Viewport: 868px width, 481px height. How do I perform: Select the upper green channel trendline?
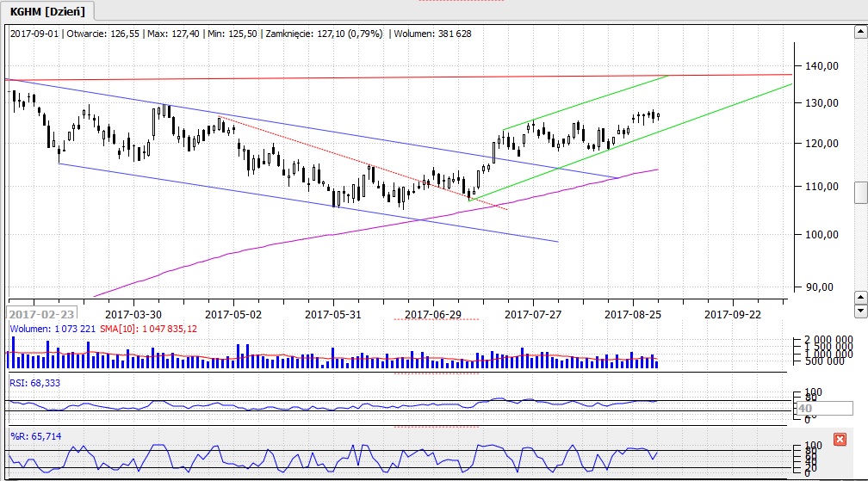(586, 103)
